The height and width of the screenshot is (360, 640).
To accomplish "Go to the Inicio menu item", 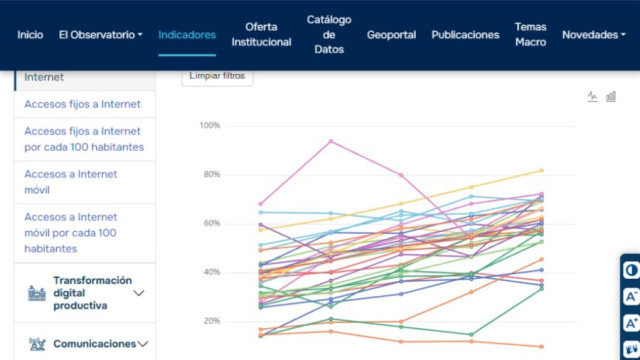I will [30, 35].
